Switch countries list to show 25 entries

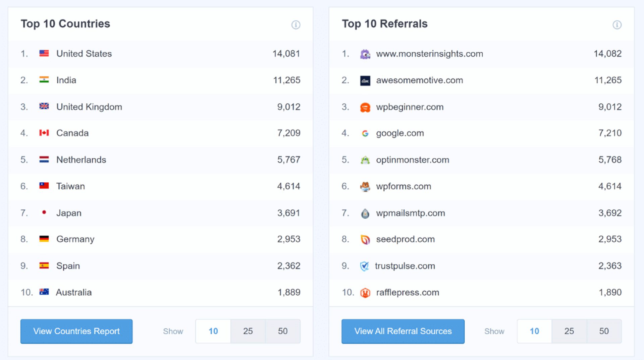[x=248, y=331]
